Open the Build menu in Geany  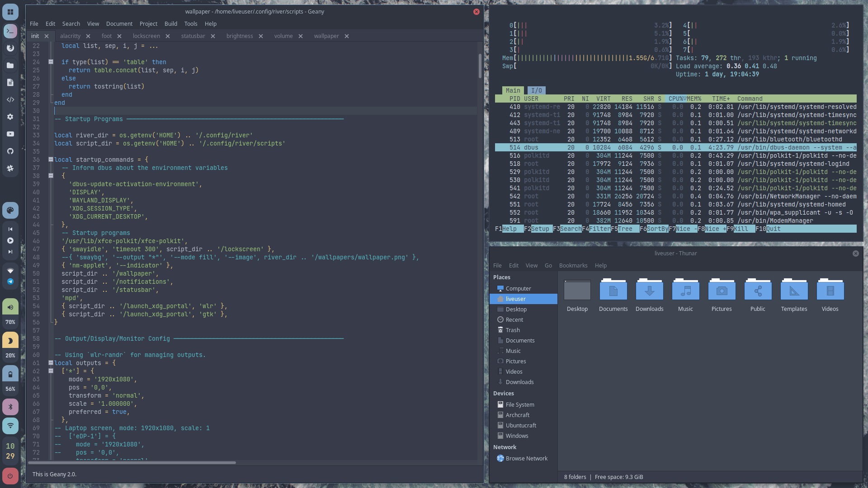[170, 24]
